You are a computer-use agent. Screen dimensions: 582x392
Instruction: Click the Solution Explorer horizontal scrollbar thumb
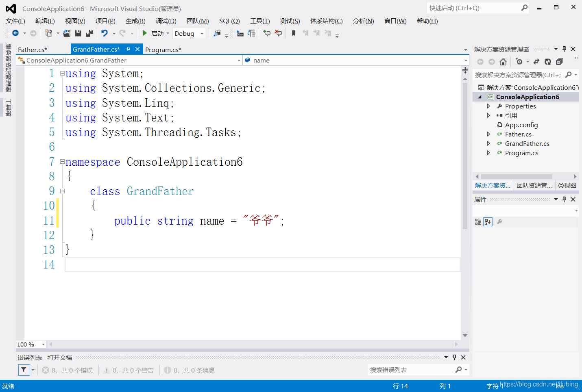point(517,176)
